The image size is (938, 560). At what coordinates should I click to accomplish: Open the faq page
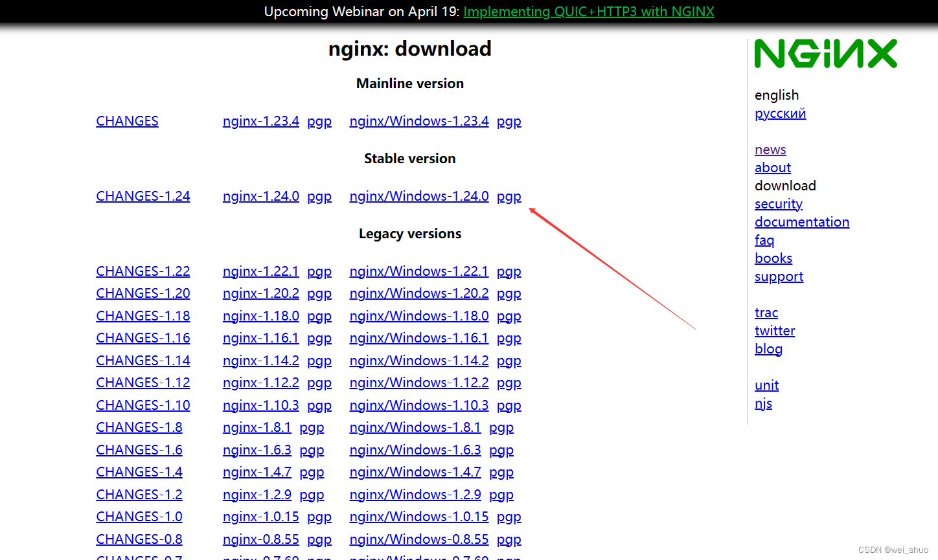tap(764, 240)
